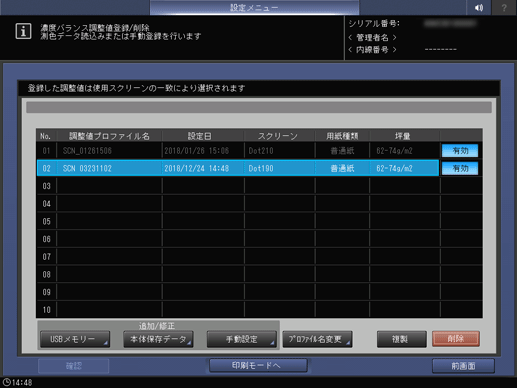This screenshot has height=388, width=517.
Task: Click the information icon beside the message
Action: coord(23,31)
